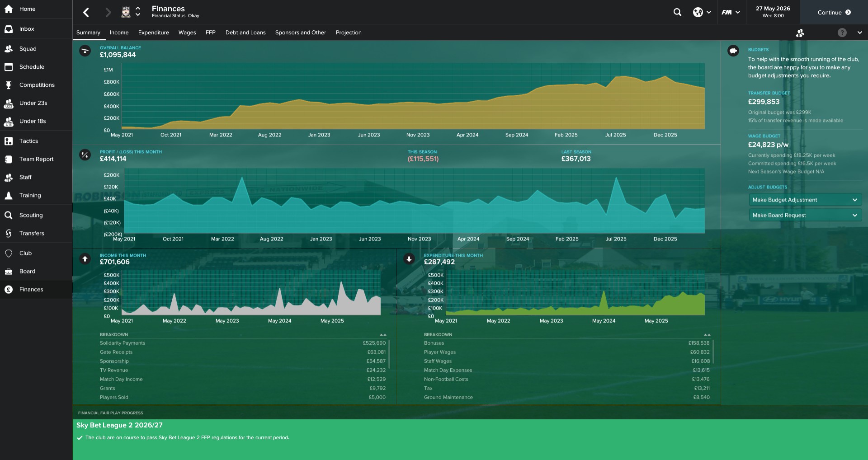The width and height of the screenshot is (868, 460).
Task: Click the Overall Balance gauge icon
Action: click(85, 51)
